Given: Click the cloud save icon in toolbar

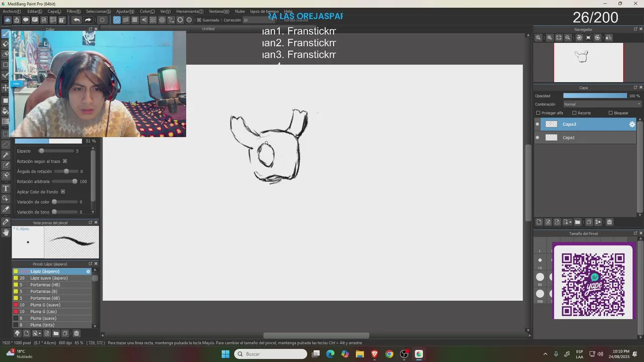Looking at the screenshot, I should click(8, 20).
